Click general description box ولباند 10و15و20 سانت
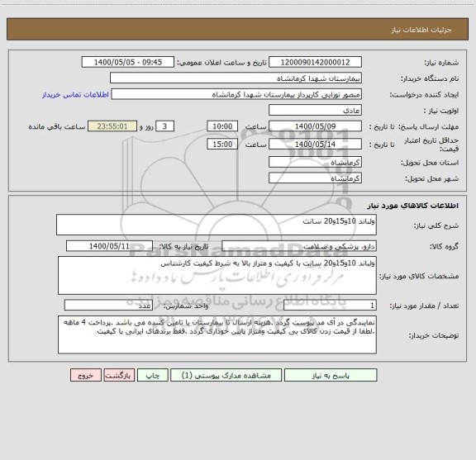The width and height of the screenshot is (476, 460). (217, 225)
